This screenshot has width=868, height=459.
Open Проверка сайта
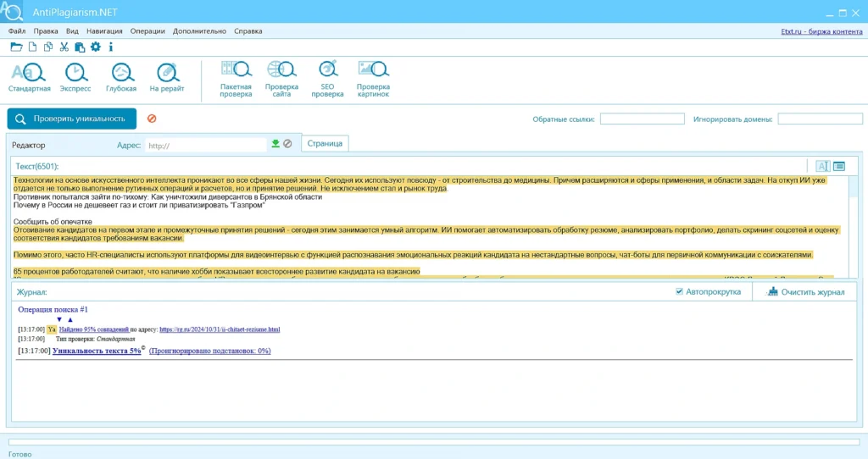(x=281, y=79)
